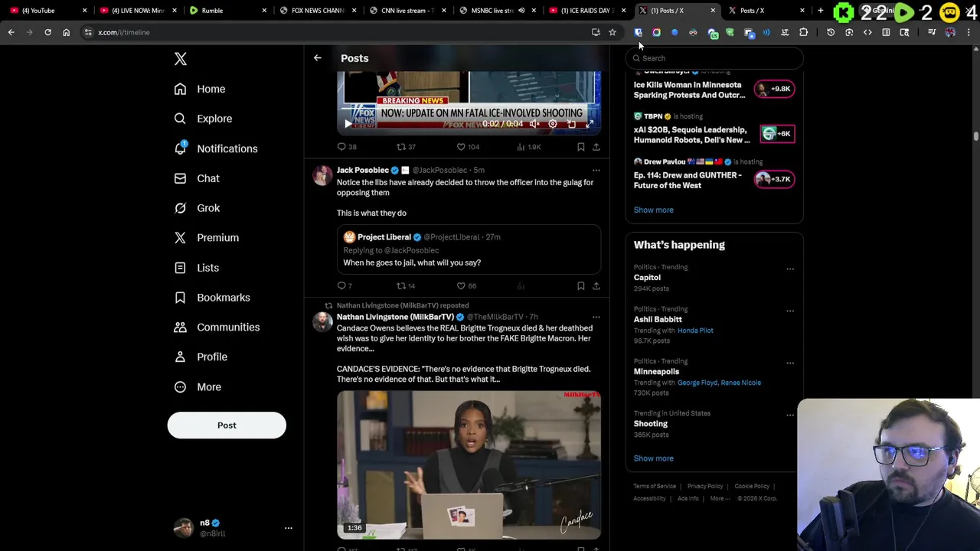Join Ice Kills Woman in Minnesota space
The height and width of the screenshot is (551, 980).
click(775, 89)
